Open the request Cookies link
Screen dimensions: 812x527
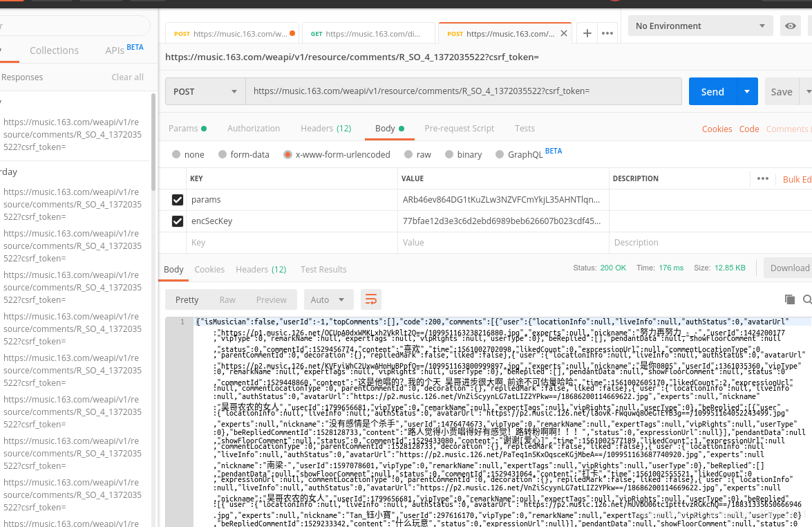point(717,129)
